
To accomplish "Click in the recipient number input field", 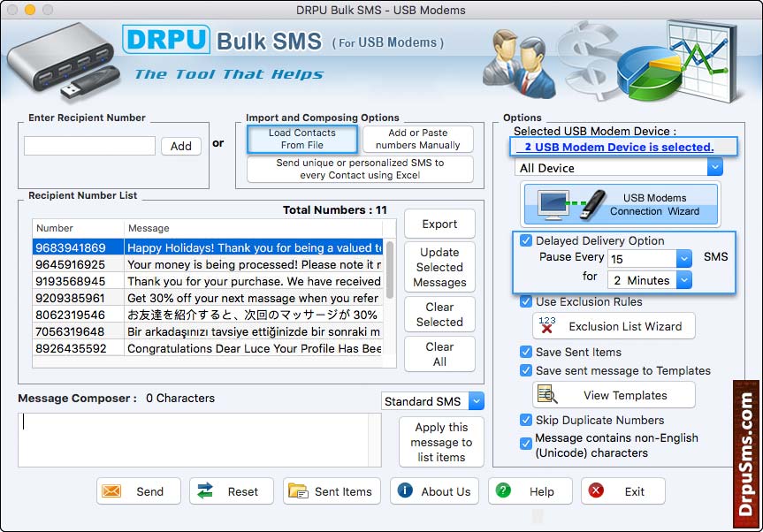I will 89,146.
